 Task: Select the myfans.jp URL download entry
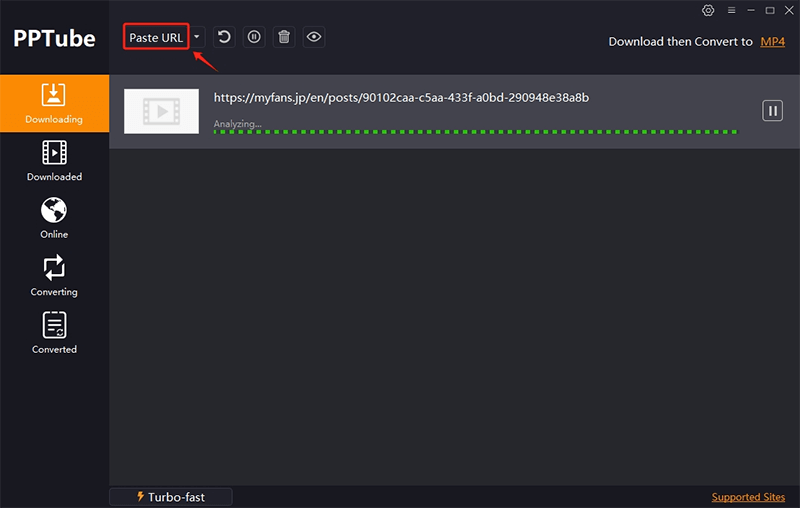click(402, 98)
